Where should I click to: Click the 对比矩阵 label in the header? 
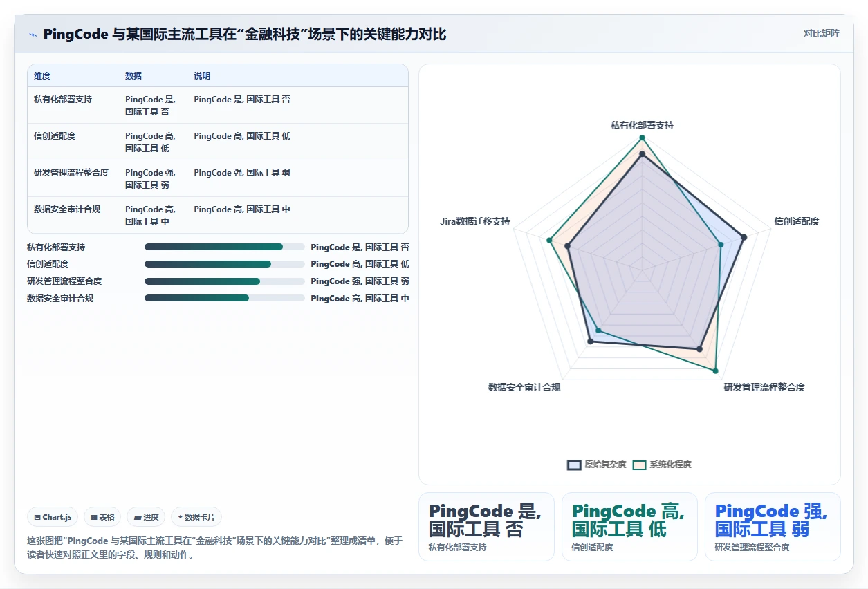point(821,33)
